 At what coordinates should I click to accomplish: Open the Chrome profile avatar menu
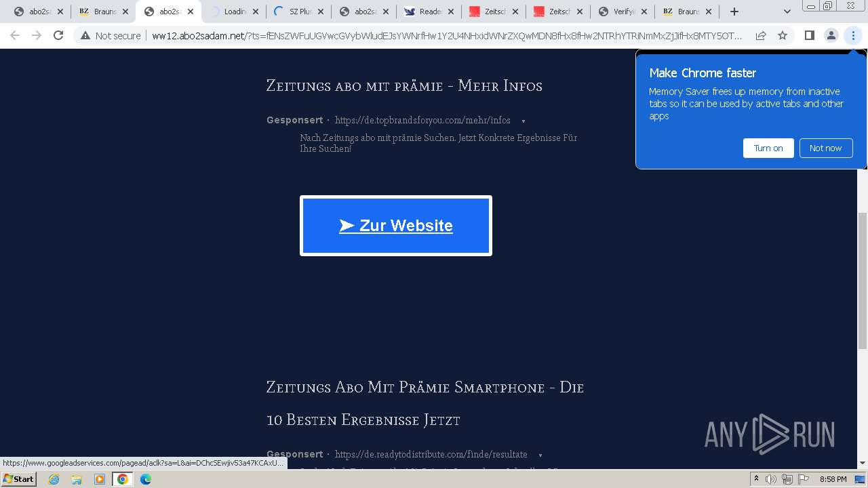click(x=831, y=35)
